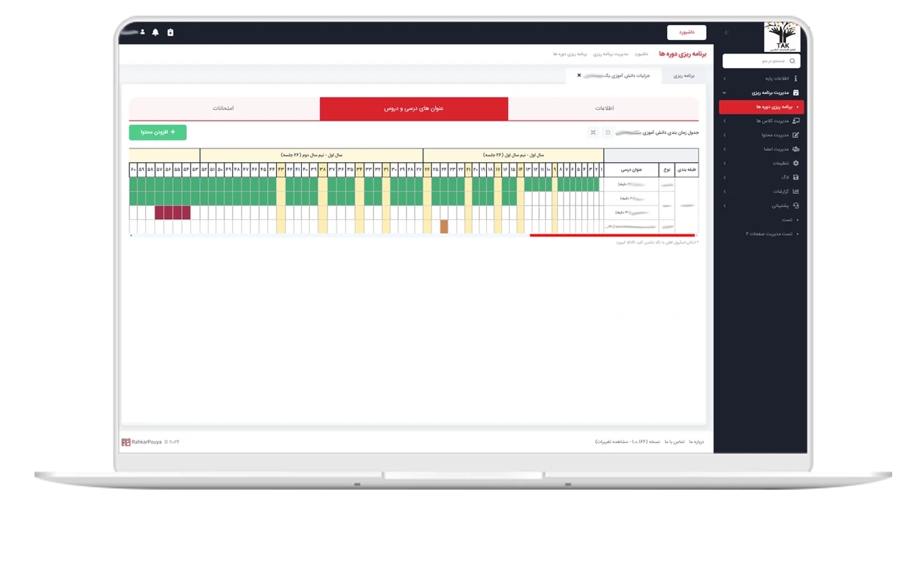
Task: Switch to the امتحانات tab
Action: pos(223,109)
